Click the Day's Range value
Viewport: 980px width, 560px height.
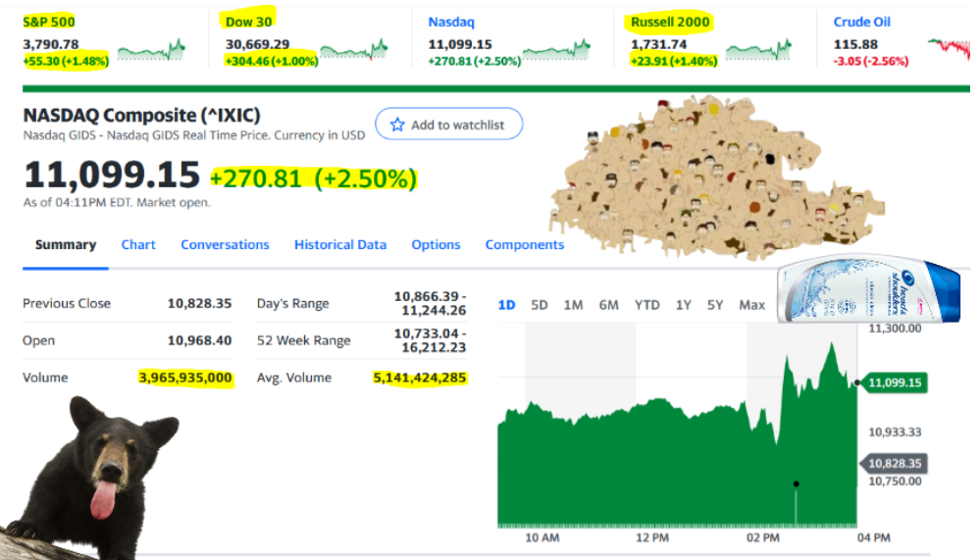pyautogui.click(x=430, y=303)
